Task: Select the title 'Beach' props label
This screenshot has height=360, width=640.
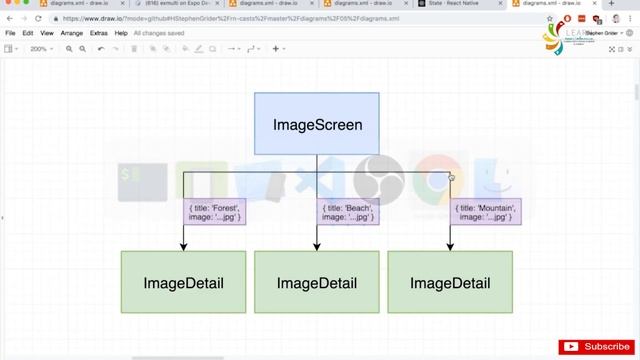Action: [348, 212]
